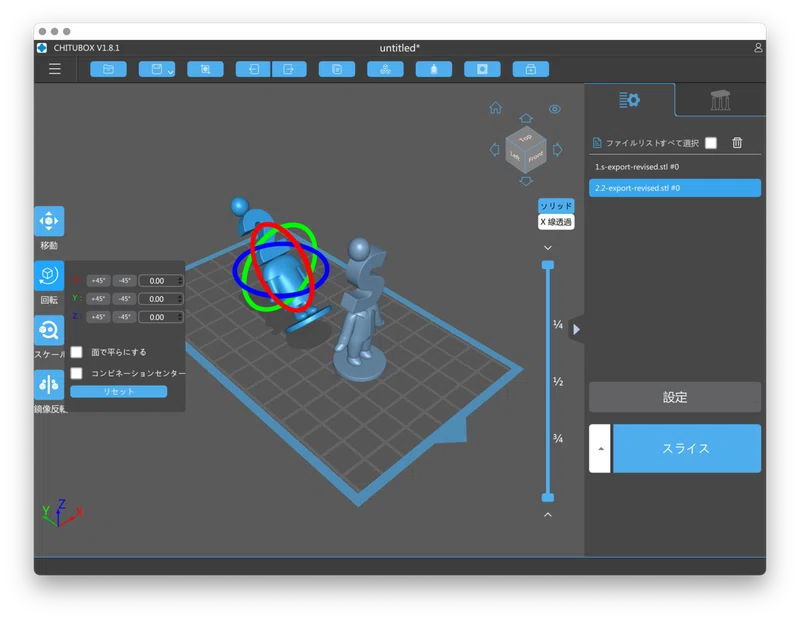
Task: Click X axis -45° rotation button
Action: point(124,281)
